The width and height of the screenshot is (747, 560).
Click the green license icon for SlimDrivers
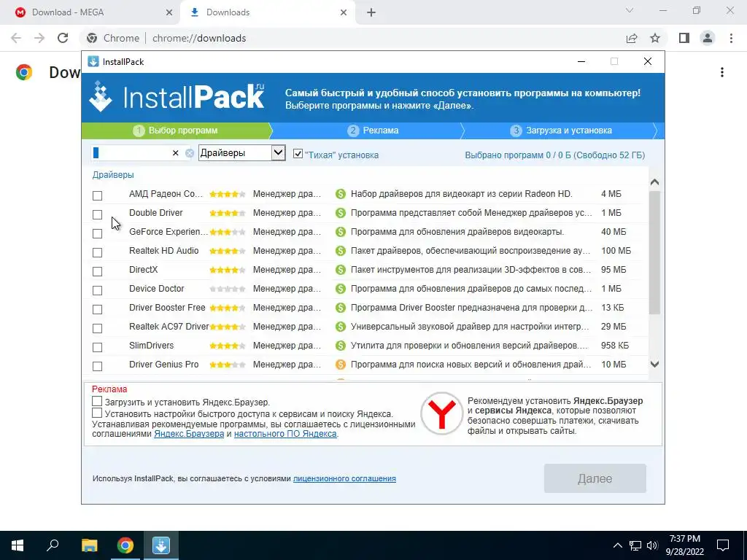340,346
